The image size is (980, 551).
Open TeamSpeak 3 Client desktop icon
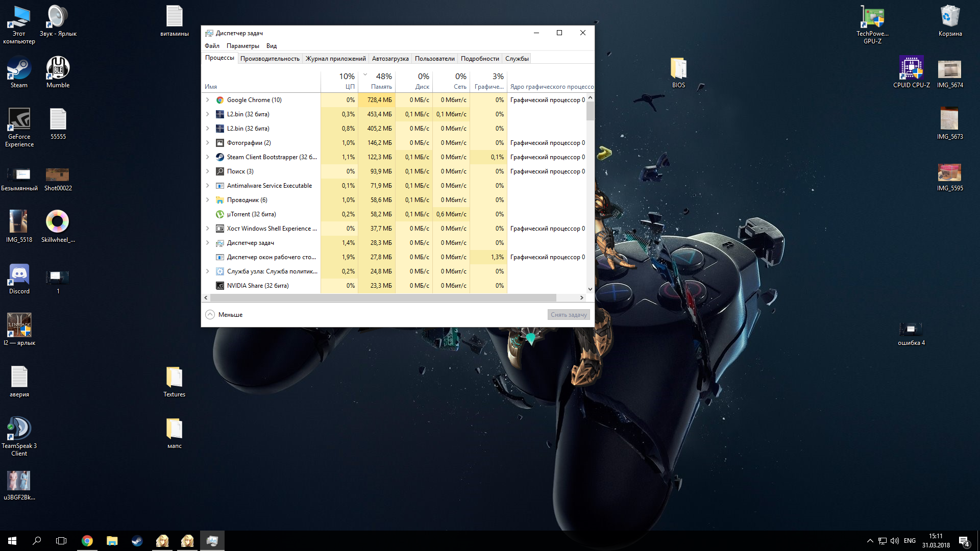click(19, 436)
